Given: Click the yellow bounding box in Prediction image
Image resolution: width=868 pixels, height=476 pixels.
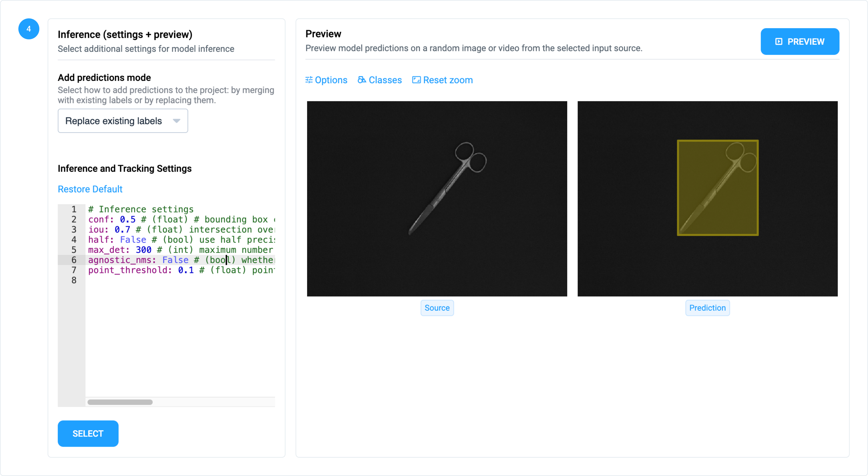Looking at the screenshot, I should click(717, 188).
